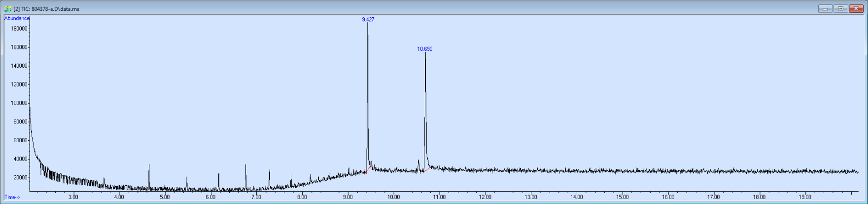Click the window title '[2] TIC: 804378-a.D\data.ms'
Viewport: 868px width, 204px height.
point(46,9)
